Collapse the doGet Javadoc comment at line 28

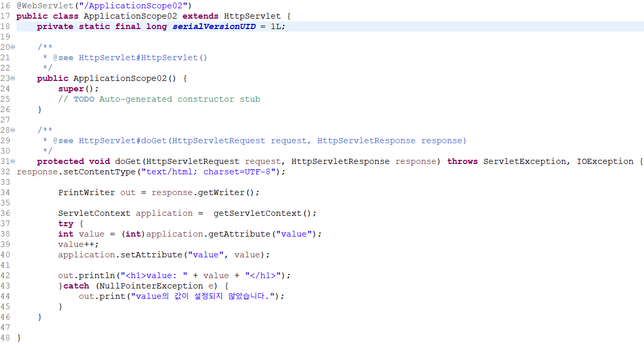13,130
